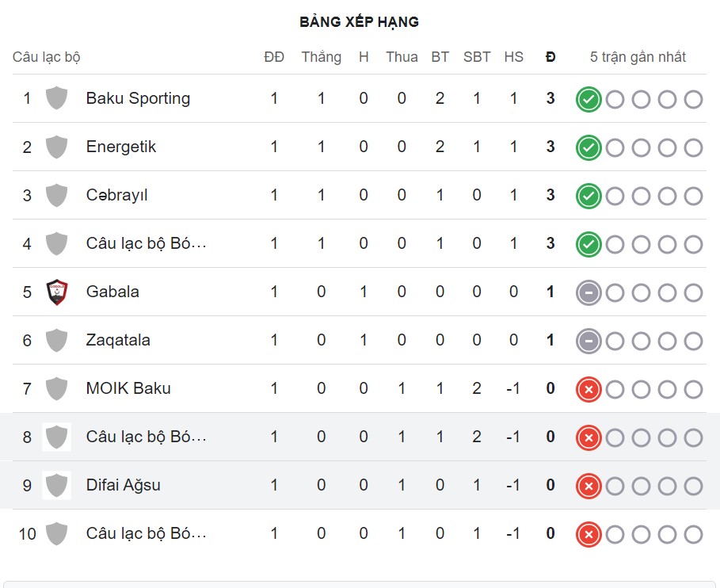This screenshot has width=720, height=588.
Task: Click MOIK Baku's red loss icon
Action: (x=589, y=389)
